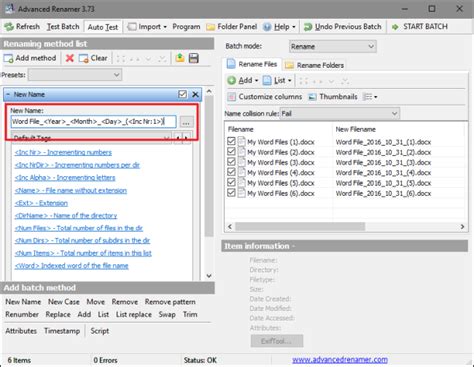Run Test Batch from toolbar

(63, 27)
